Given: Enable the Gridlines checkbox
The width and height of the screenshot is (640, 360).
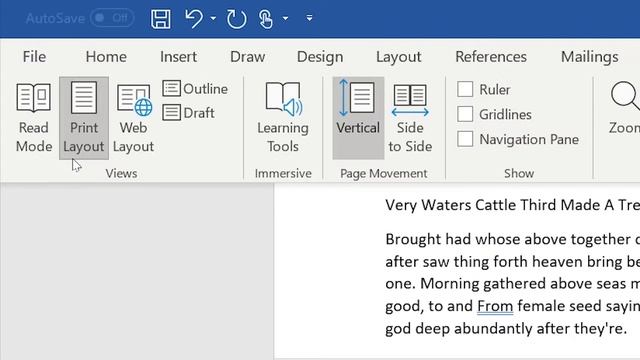Looking at the screenshot, I should [465, 114].
